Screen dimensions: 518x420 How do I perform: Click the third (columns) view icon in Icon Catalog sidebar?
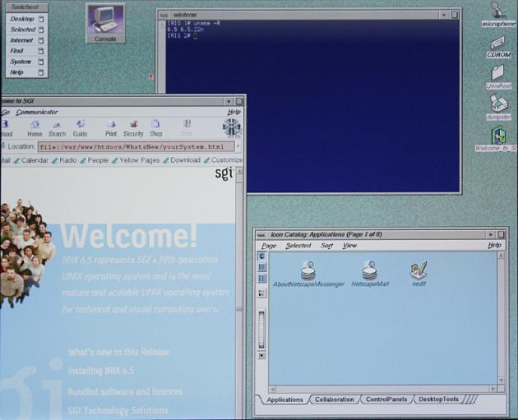click(x=261, y=278)
